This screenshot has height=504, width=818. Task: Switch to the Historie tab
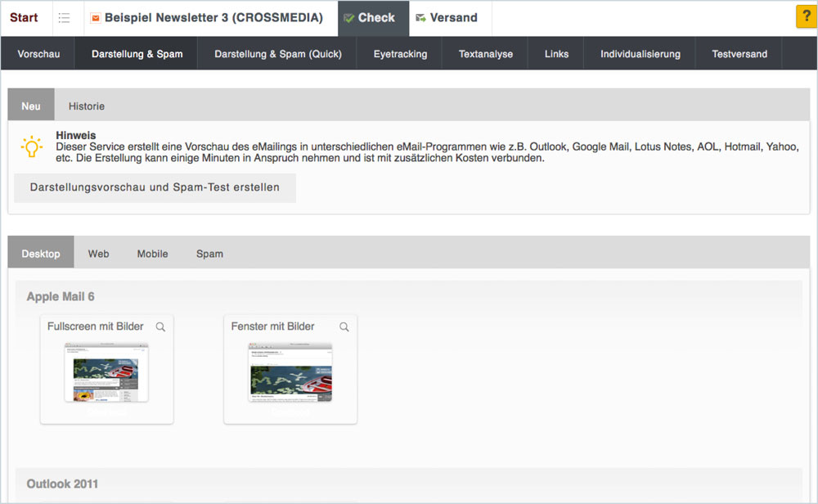tap(86, 106)
